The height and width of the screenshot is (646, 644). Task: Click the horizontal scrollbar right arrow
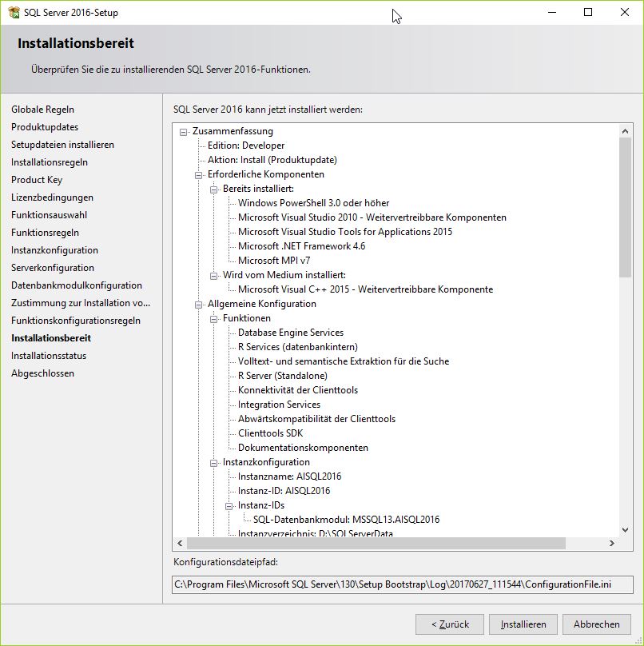pos(612,543)
